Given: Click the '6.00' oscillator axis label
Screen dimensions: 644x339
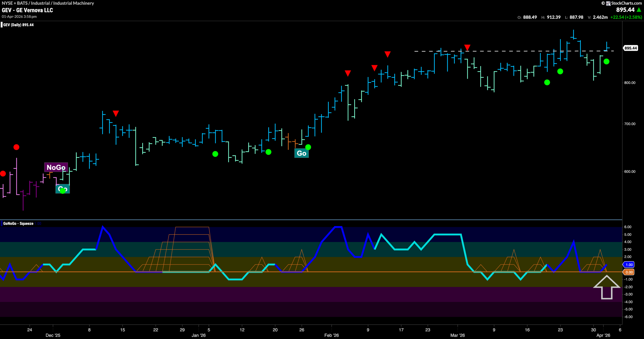Looking at the screenshot, I should click(628, 227).
